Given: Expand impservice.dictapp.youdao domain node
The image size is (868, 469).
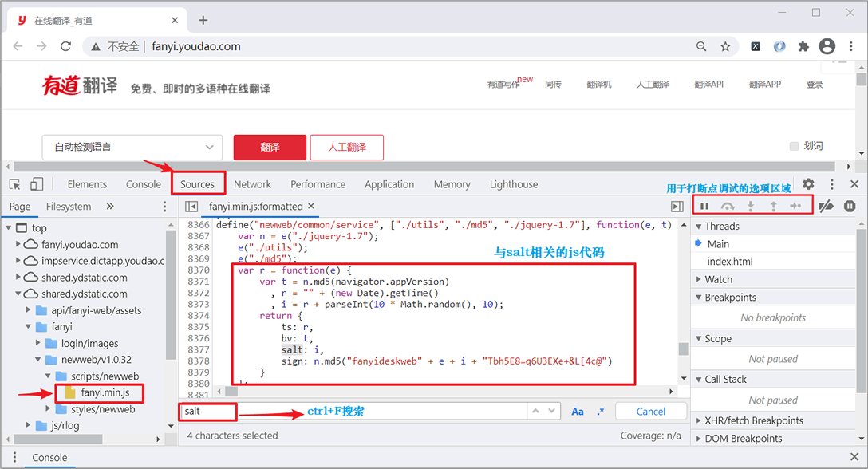Looking at the screenshot, I should coord(18,260).
